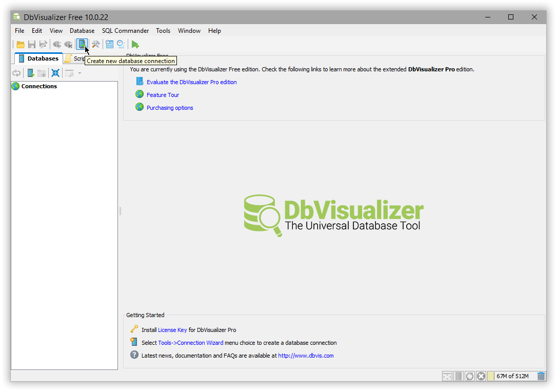Click the status bar window layout icon

point(447,376)
